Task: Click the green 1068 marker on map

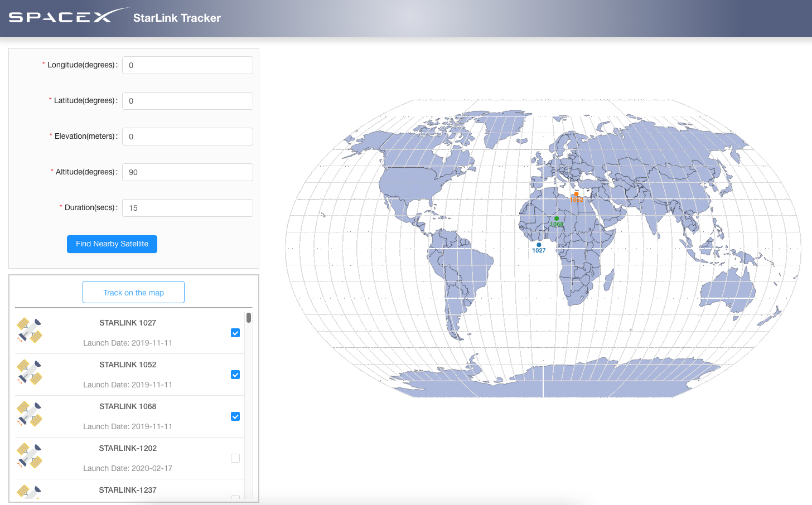Action: tap(556, 218)
